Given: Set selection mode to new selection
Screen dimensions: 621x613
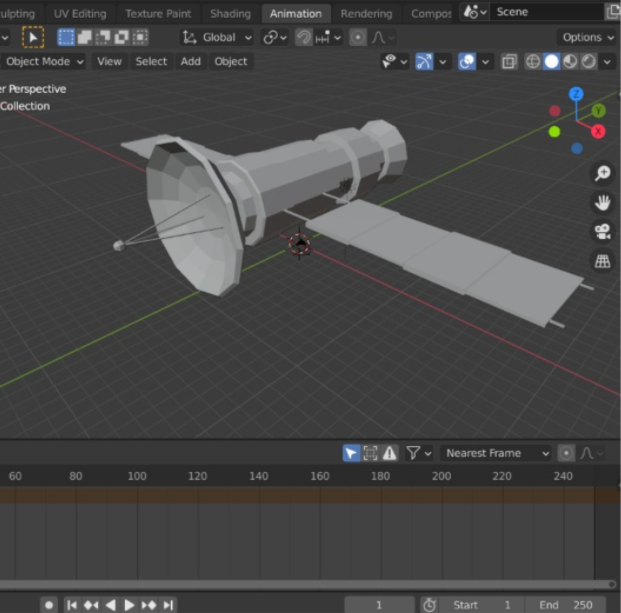Looking at the screenshot, I should pos(66,38).
